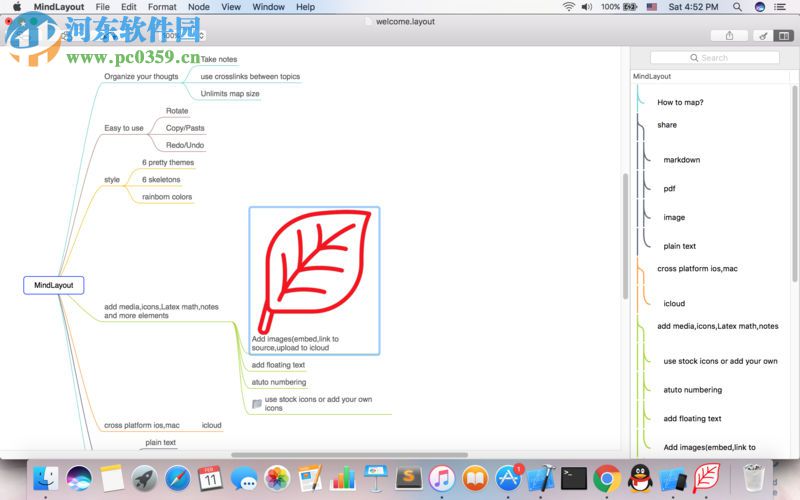The width and height of the screenshot is (800, 500).
Task: Select the 'Easy to use' topic
Action: 124,128
